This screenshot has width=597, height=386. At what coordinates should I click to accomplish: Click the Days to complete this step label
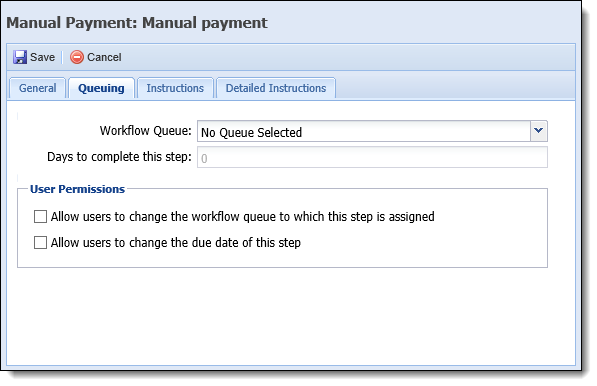tap(119, 157)
